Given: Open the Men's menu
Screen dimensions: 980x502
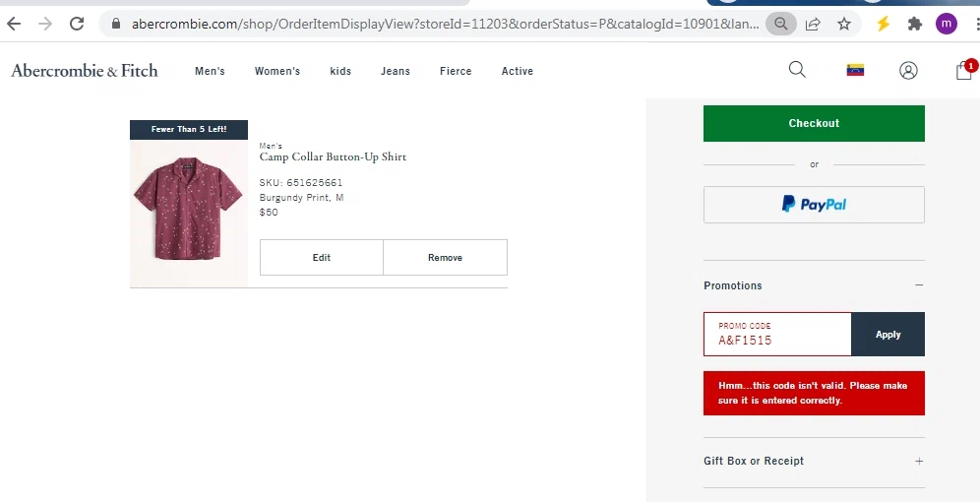Looking at the screenshot, I should click(x=210, y=71).
